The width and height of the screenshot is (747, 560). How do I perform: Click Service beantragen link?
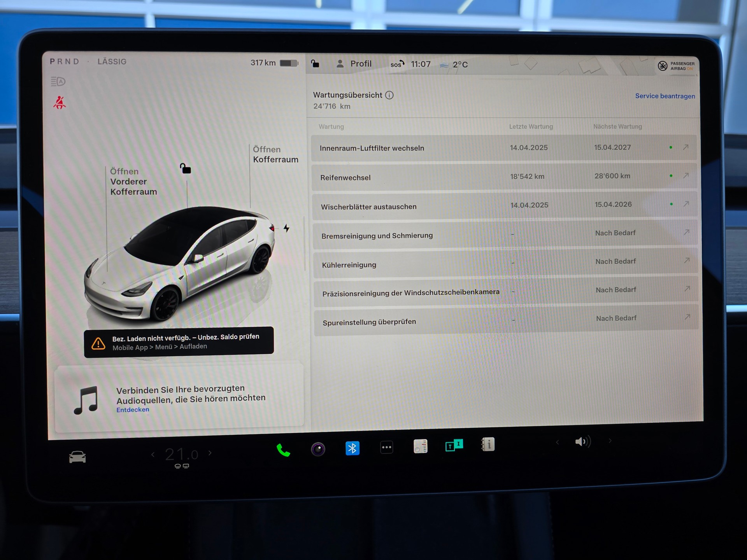click(x=665, y=96)
